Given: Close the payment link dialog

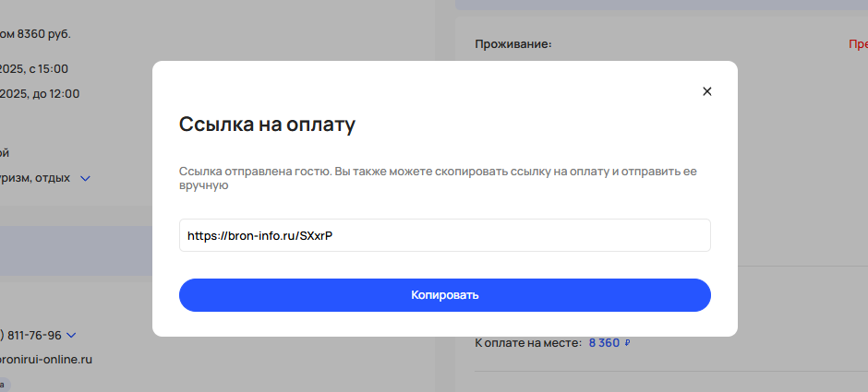Looking at the screenshot, I should point(707,91).
